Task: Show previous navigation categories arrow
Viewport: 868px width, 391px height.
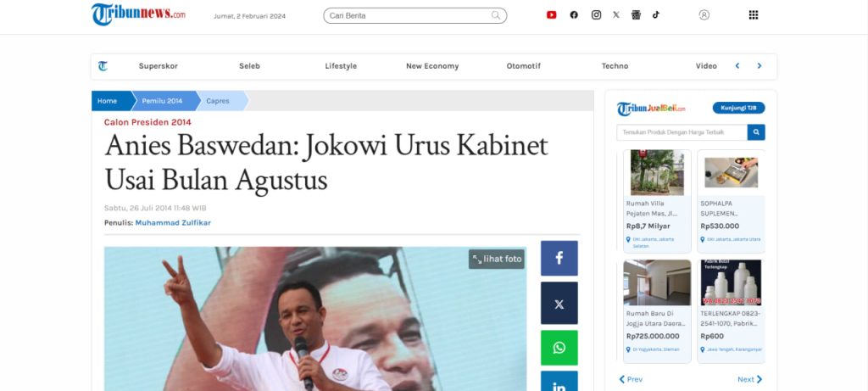Action: click(737, 66)
